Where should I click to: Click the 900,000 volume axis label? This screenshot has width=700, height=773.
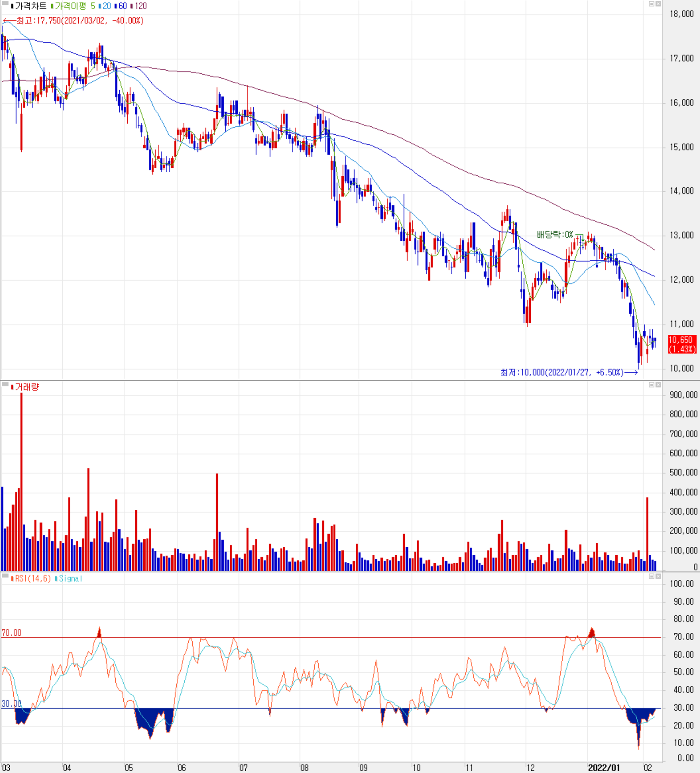(683, 395)
